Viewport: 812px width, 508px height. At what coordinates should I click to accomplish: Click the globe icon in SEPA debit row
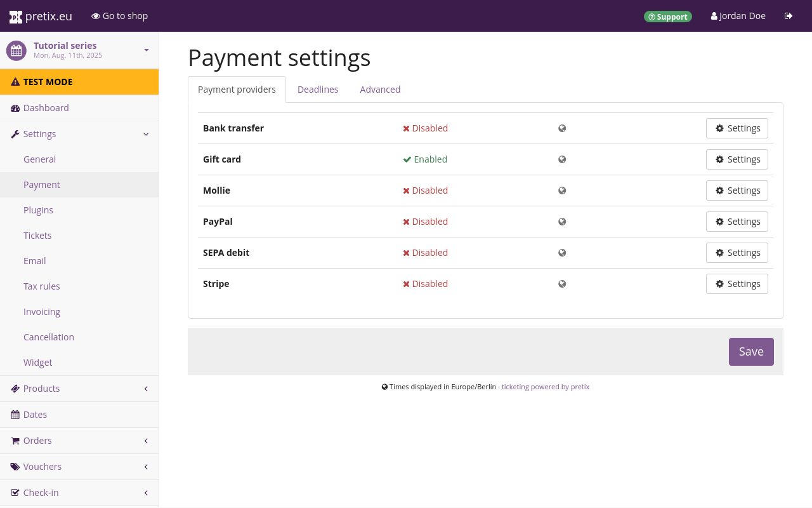[562, 253]
